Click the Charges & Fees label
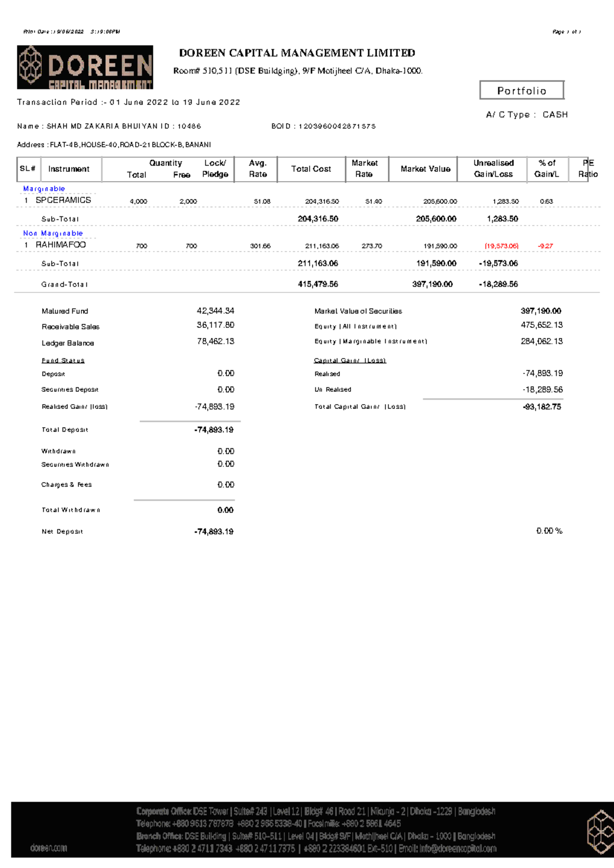The image size is (614, 868). pyautogui.click(x=67, y=485)
